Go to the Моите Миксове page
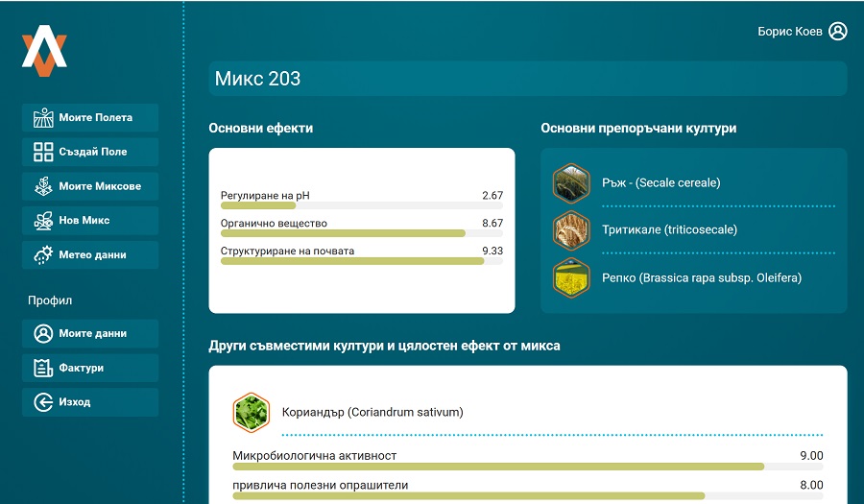864x504 pixels. [x=99, y=186]
